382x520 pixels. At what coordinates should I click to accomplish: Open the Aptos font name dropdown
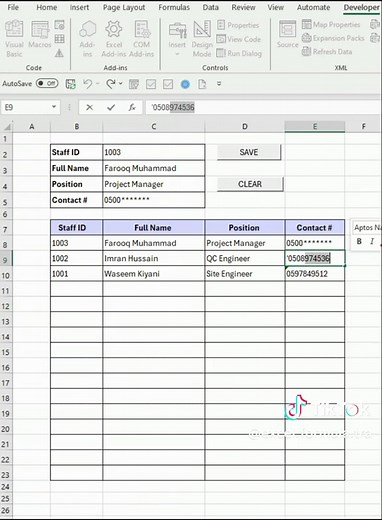click(x=368, y=228)
